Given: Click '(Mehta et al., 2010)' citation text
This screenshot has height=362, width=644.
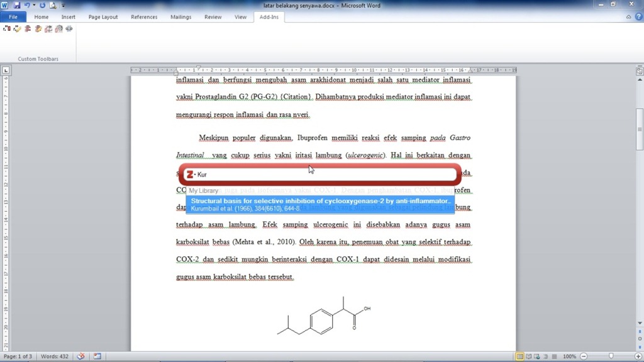Looking at the screenshot, I should pyautogui.click(x=264, y=242).
